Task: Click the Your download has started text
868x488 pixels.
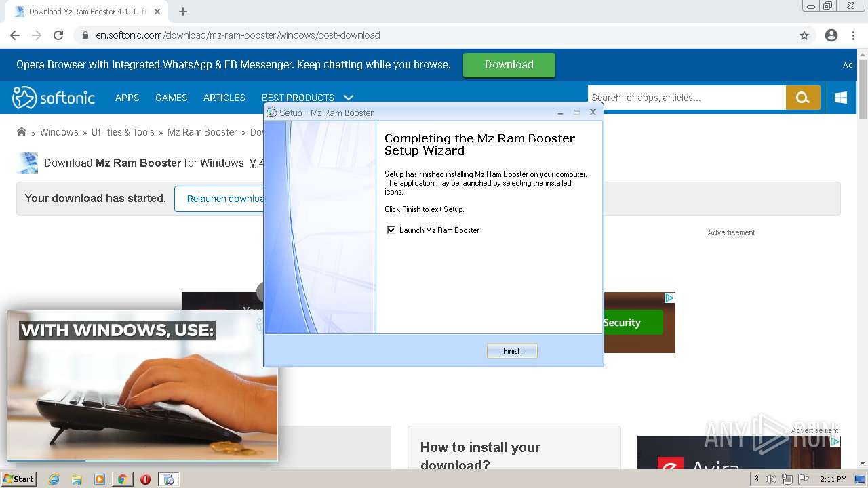Action: click(x=96, y=199)
